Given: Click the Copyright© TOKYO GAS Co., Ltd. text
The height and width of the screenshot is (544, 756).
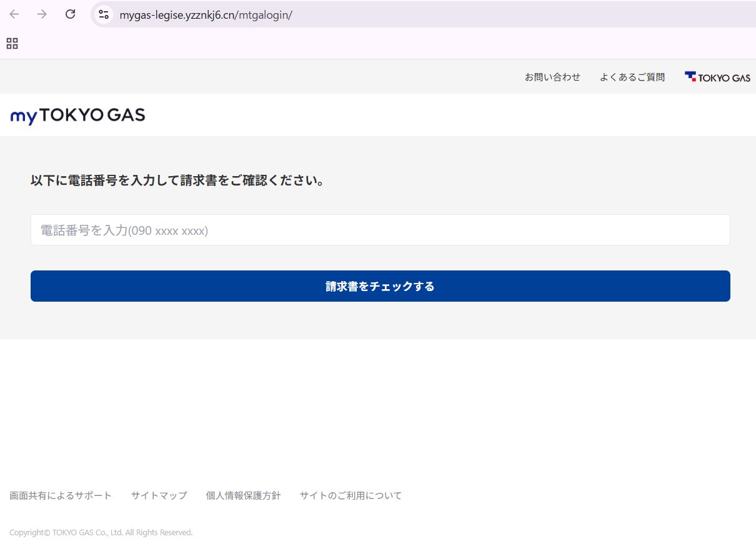Looking at the screenshot, I should pos(101,533).
